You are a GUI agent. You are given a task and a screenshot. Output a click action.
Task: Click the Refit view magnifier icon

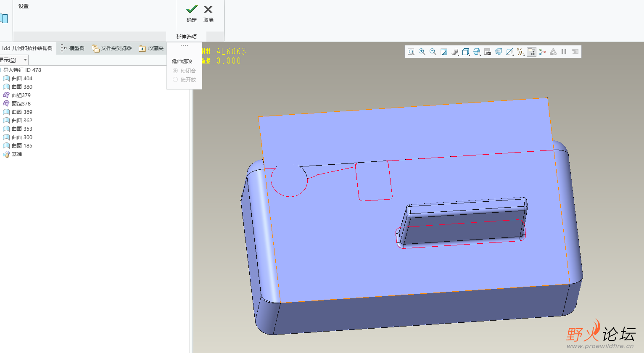411,52
